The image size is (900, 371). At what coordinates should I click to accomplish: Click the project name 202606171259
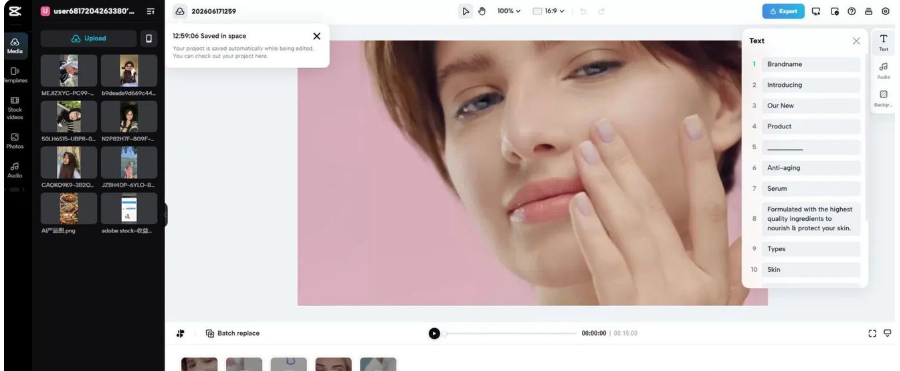coord(214,11)
